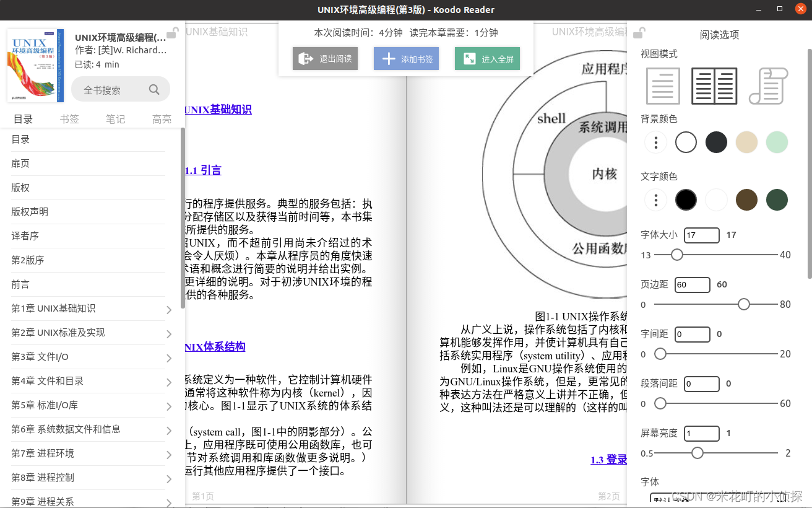
Task: Open 扉页 in the contents list
Action: [88, 164]
